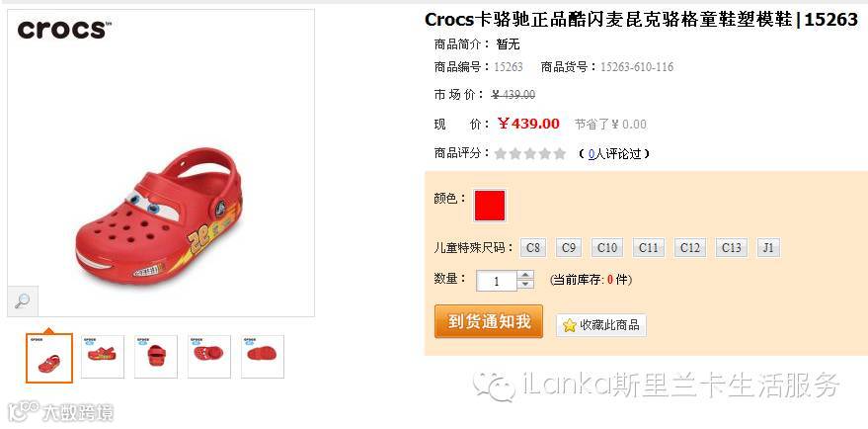Viewport: 868px width, 429px height.
Task: Select the red color swatch
Action: pyautogui.click(x=490, y=206)
